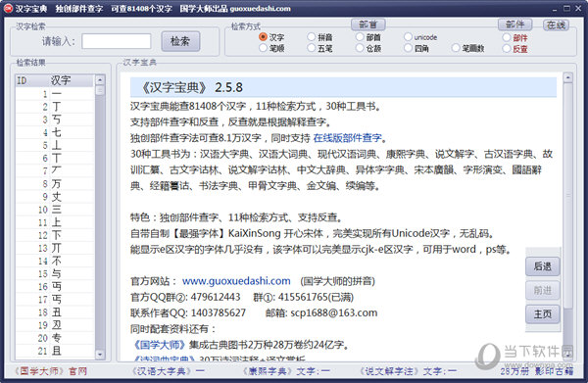Choose the red 反查 radio option
Screen dimensions: 588x383
(x=507, y=48)
